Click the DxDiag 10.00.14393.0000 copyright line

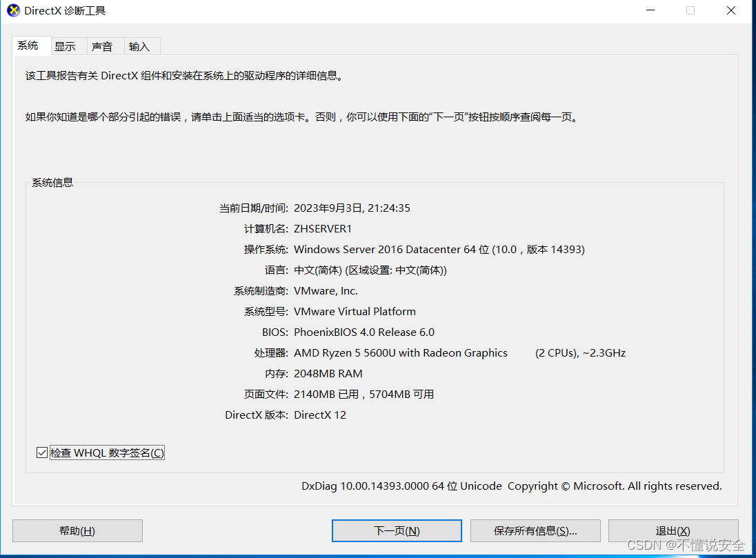point(512,486)
